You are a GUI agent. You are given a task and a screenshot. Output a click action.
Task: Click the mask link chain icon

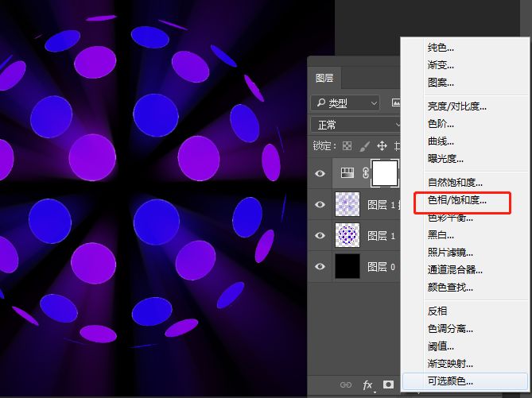tap(366, 173)
